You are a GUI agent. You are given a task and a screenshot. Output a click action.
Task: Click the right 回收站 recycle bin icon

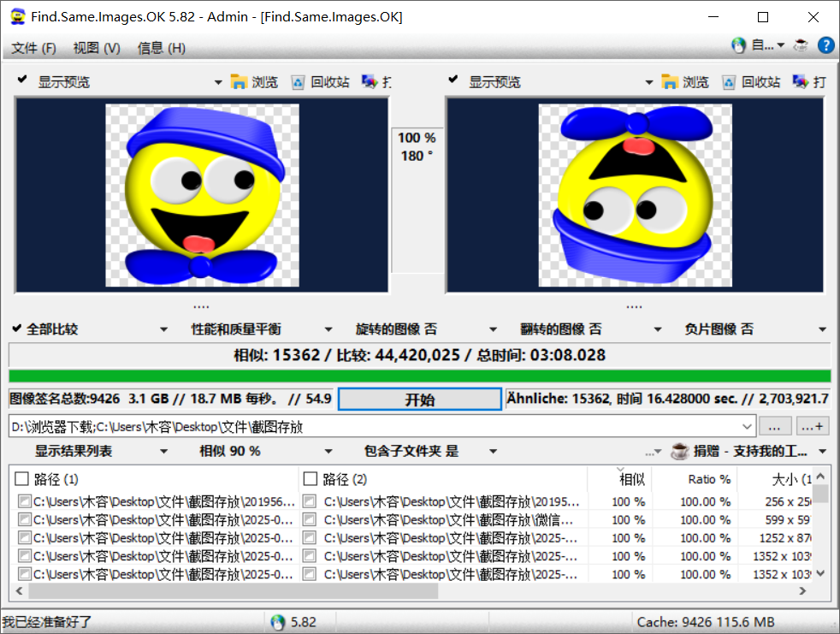[730, 81]
